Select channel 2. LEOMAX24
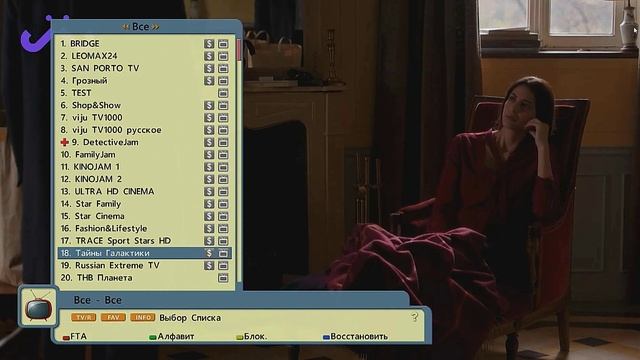This screenshot has height=360, width=640. [144, 56]
